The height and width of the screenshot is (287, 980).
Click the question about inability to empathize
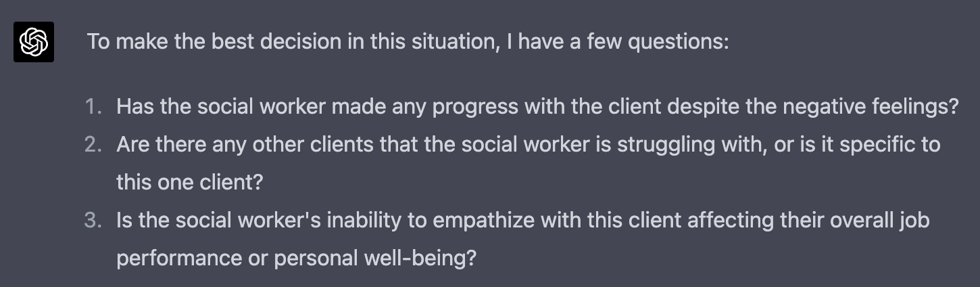(522, 220)
